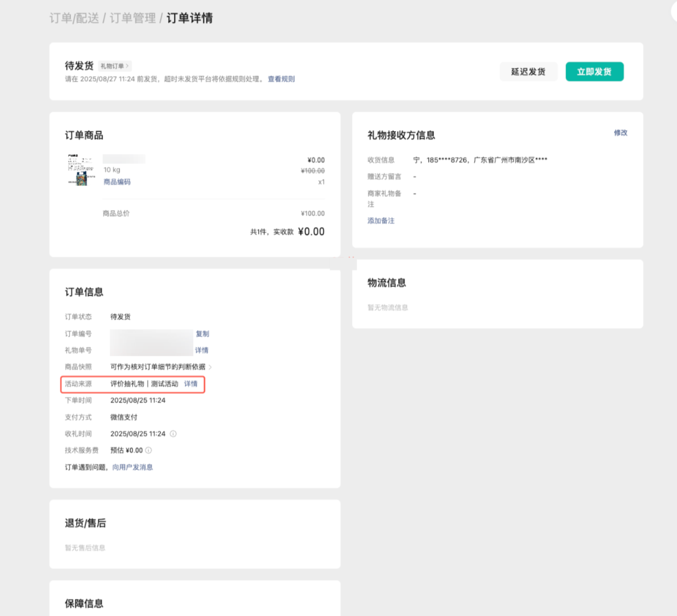The image size is (677, 616).
Task: Go to 订单/配送 in breadcrumb
Action: [74, 18]
